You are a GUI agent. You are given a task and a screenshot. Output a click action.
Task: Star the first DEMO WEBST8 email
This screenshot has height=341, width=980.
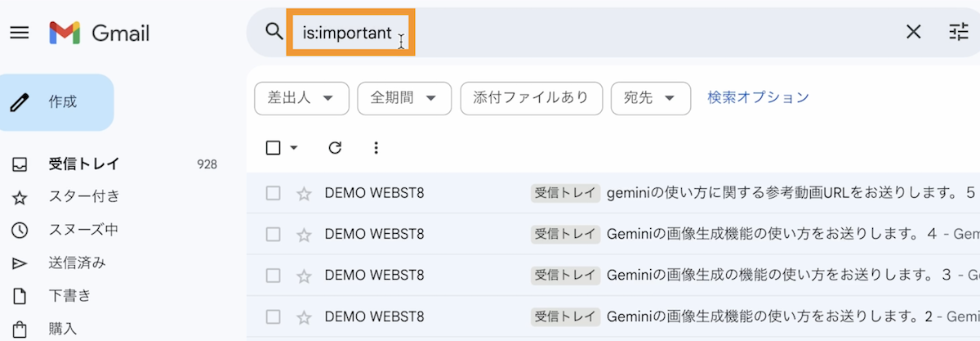304,194
